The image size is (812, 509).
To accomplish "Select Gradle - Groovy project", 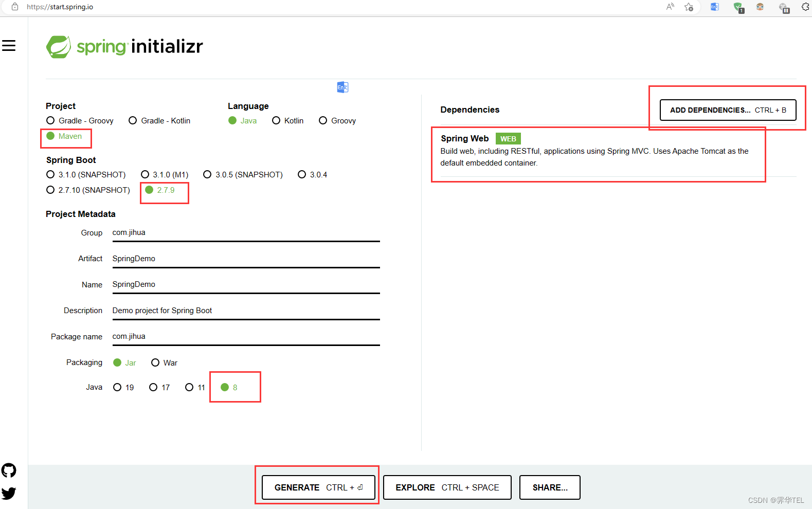I will (80, 120).
